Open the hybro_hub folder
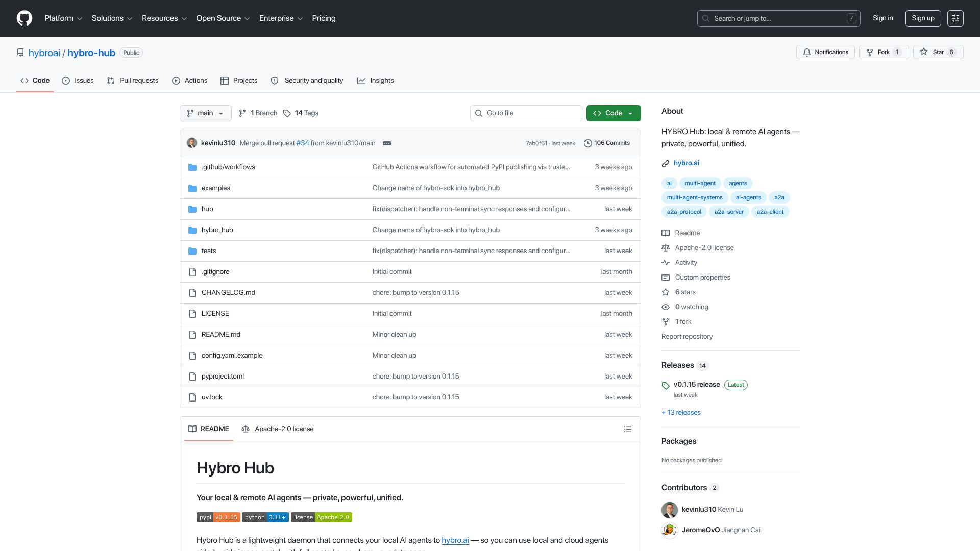 (217, 230)
